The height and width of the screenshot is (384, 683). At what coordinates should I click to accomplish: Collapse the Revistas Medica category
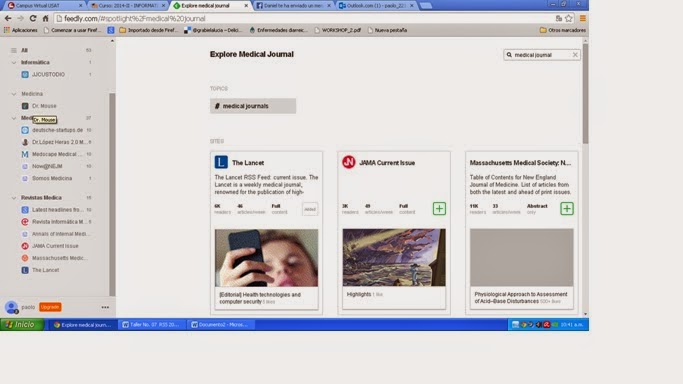(14, 198)
